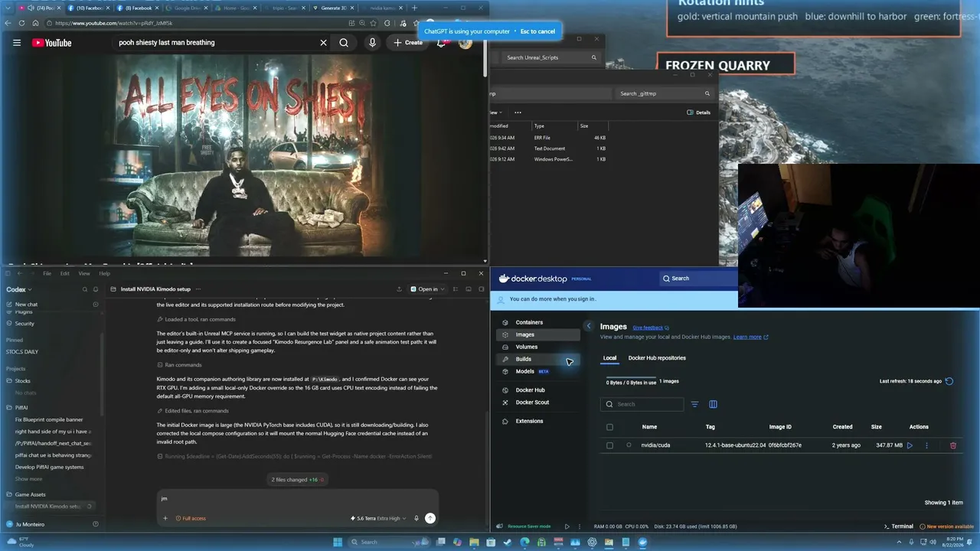Switch to Docker Hub repositories tab
This screenshot has height=551, width=980.
pos(657,358)
